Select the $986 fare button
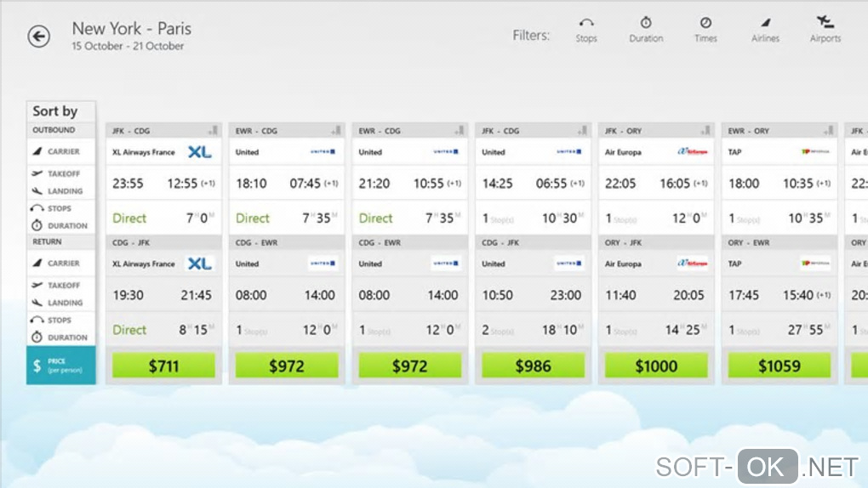This screenshot has width=868, height=488. 533,366
